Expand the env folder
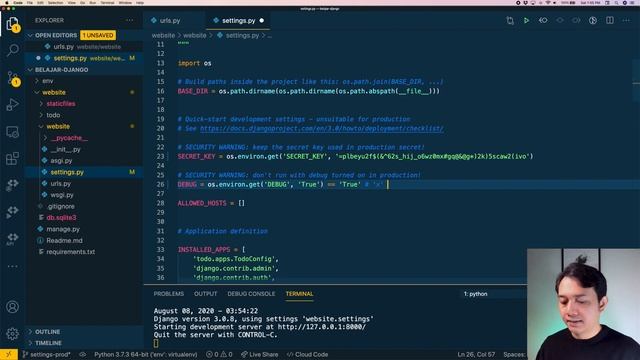The height and width of the screenshot is (360, 640). (x=84, y=81)
